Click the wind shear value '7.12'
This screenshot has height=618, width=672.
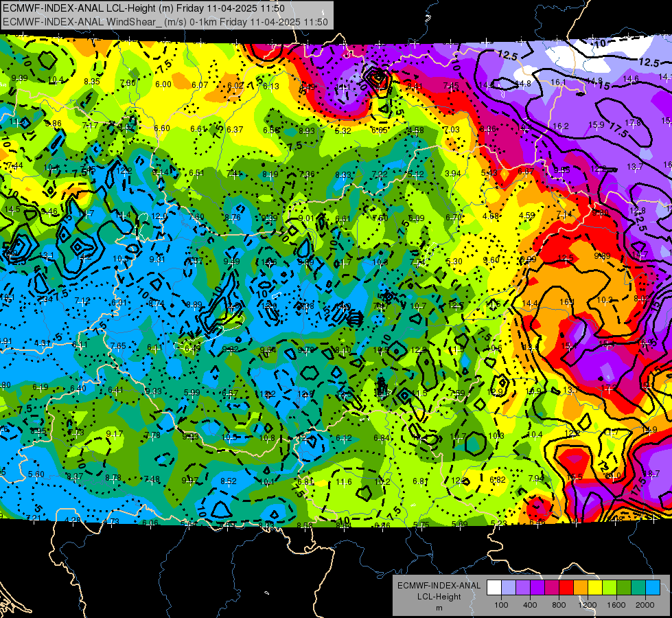click(82, 301)
